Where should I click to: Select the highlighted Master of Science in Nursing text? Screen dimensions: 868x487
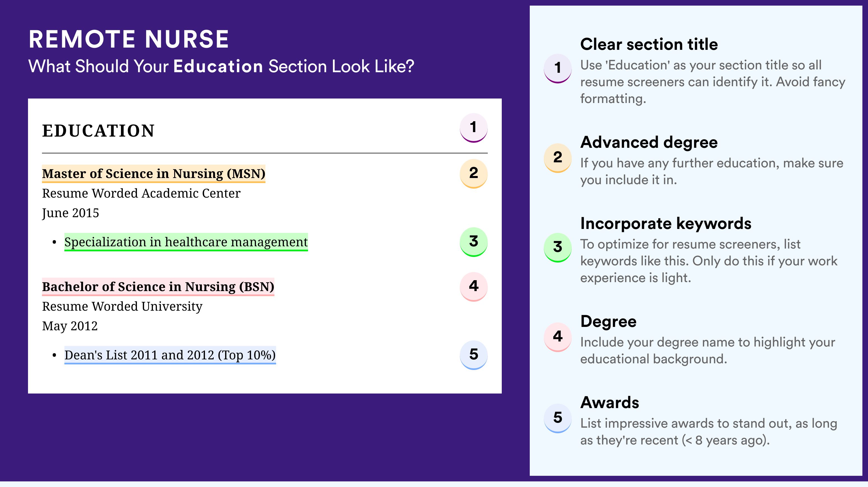coord(154,174)
